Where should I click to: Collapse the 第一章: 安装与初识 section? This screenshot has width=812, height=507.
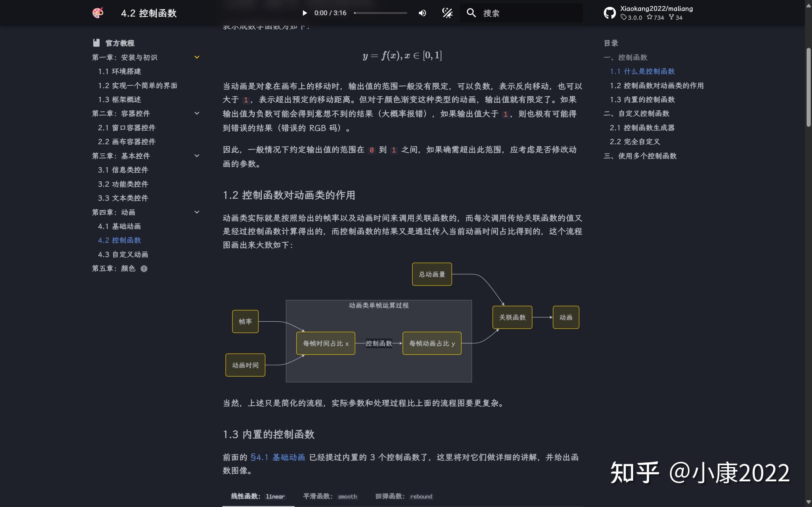click(197, 57)
